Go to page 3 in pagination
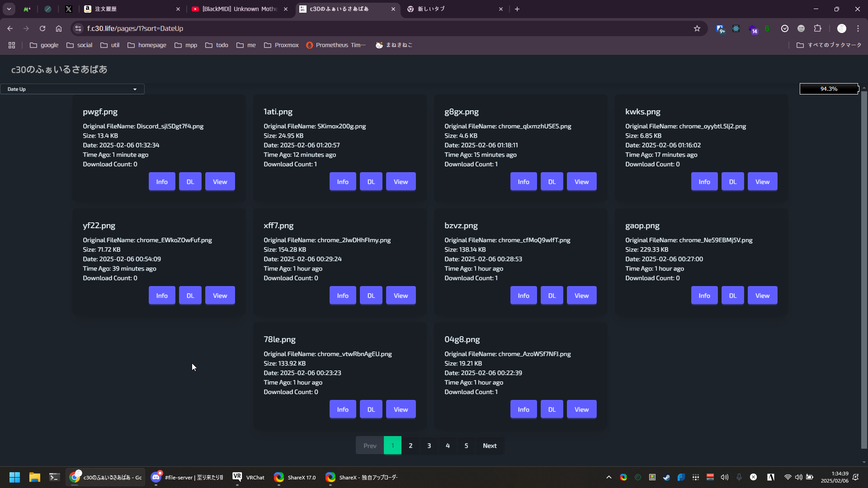868x488 pixels. [429, 446]
